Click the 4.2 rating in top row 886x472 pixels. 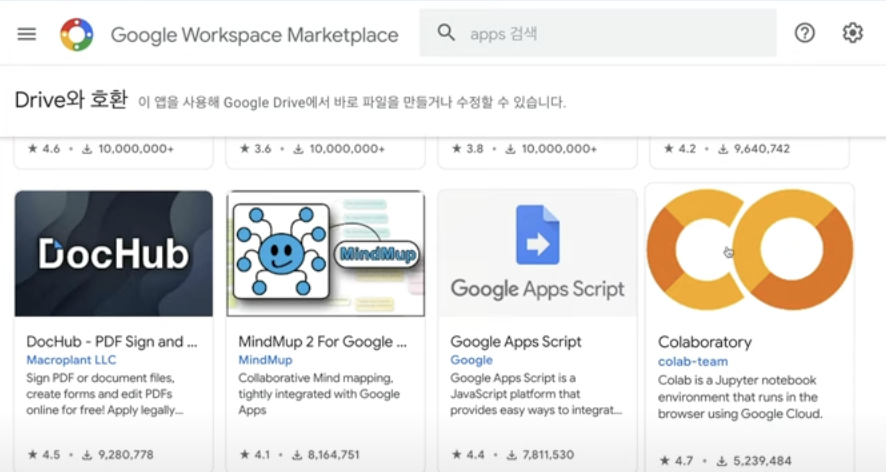680,149
